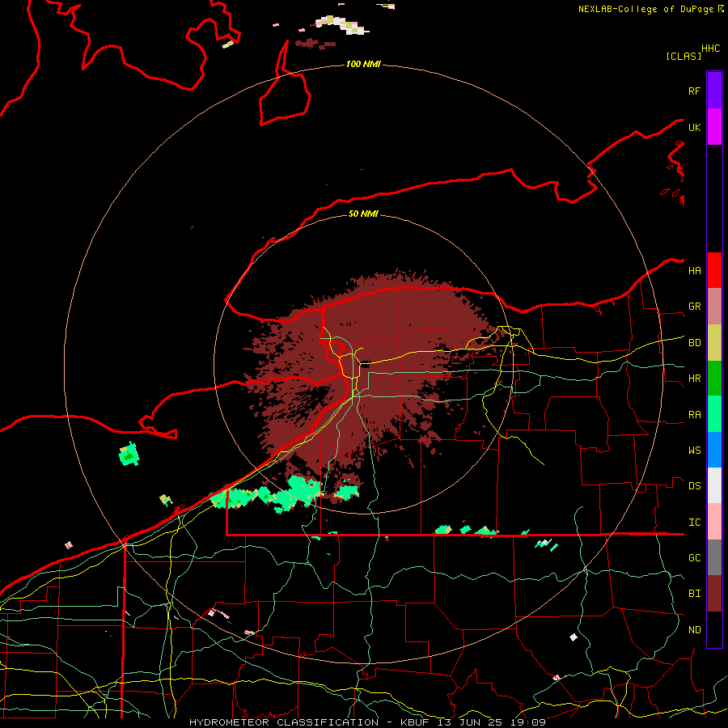The width and height of the screenshot is (728, 728).
Task: Click the WS legend label
Action: pos(695,451)
